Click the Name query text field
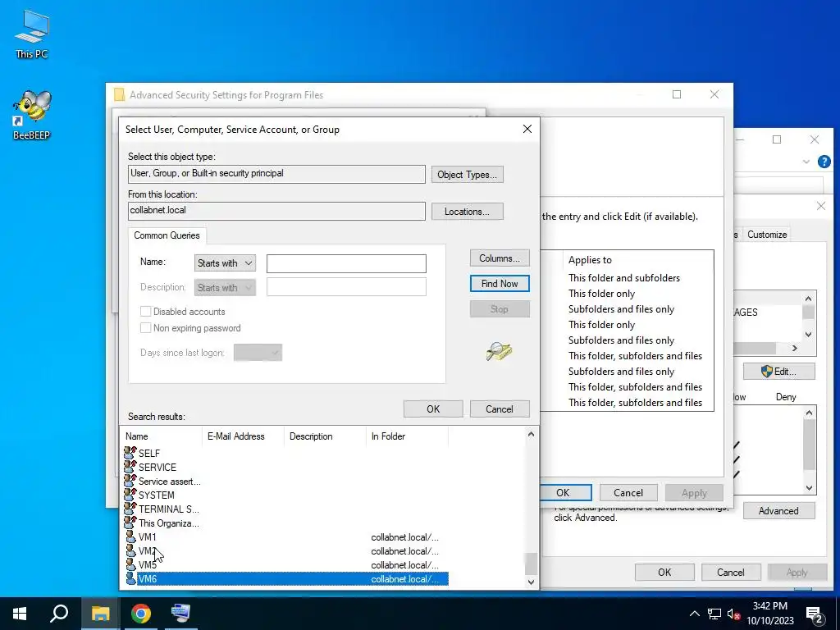The image size is (840, 630). (x=347, y=263)
